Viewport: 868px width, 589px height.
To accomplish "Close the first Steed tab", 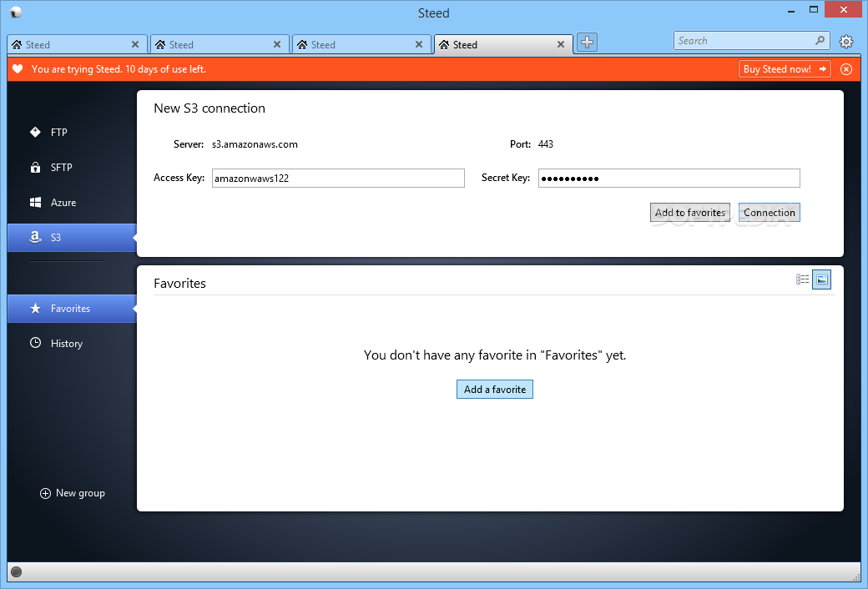I will click(135, 44).
